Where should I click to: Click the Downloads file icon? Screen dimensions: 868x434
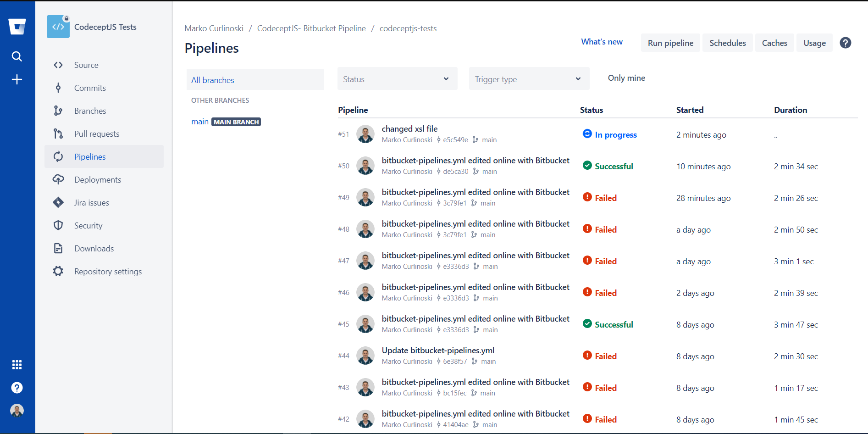[x=58, y=249]
